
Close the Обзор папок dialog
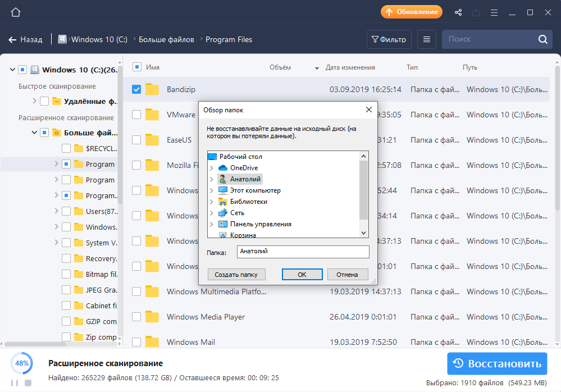click(369, 110)
